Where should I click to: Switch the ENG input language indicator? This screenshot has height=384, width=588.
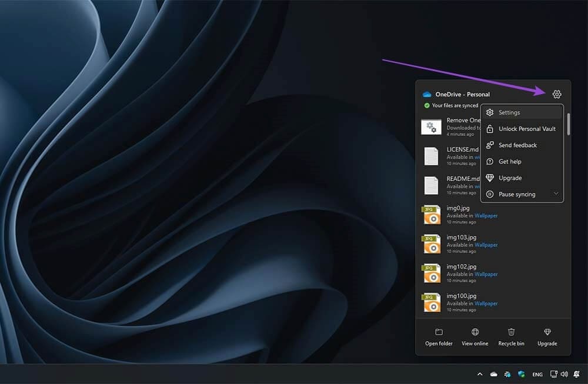tap(537, 374)
